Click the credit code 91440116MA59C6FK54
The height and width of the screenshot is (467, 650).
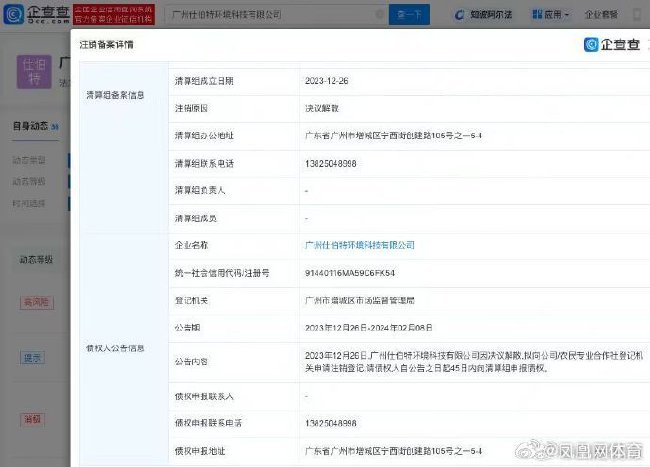click(350, 273)
